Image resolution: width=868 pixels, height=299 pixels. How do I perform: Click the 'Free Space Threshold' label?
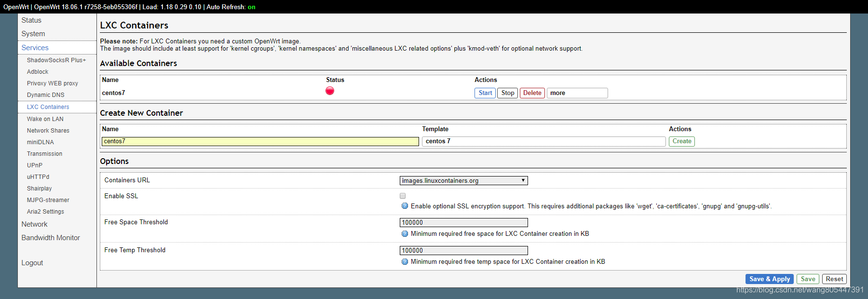point(136,222)
